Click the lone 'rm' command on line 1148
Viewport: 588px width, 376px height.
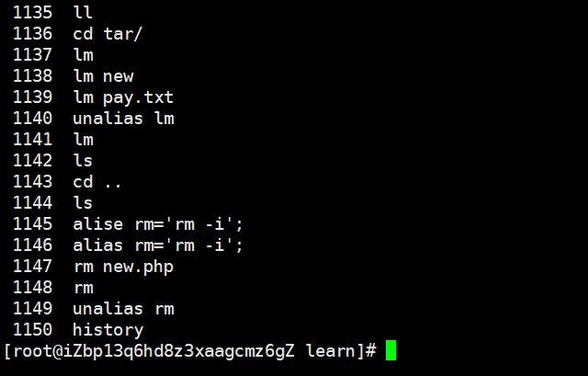84,288
